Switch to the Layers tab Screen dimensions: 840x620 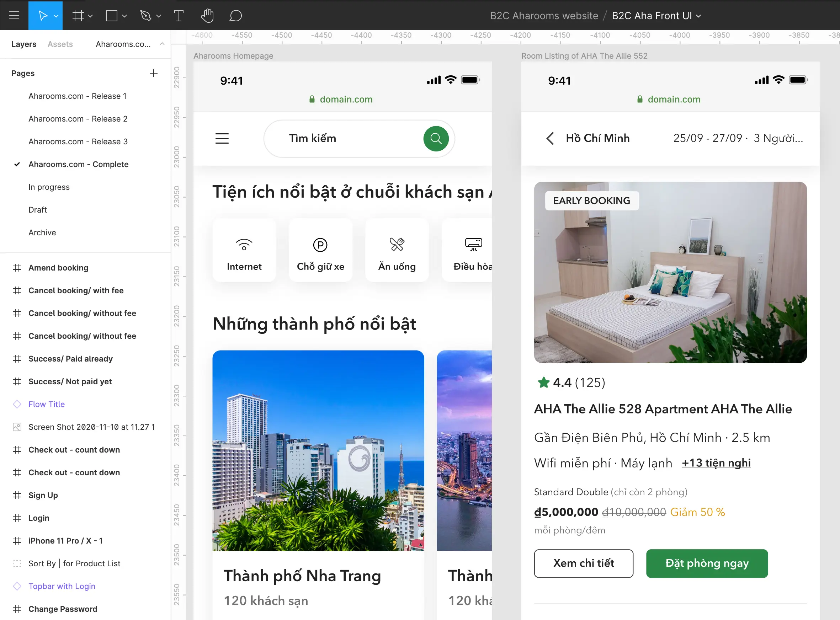coord(23,44)
